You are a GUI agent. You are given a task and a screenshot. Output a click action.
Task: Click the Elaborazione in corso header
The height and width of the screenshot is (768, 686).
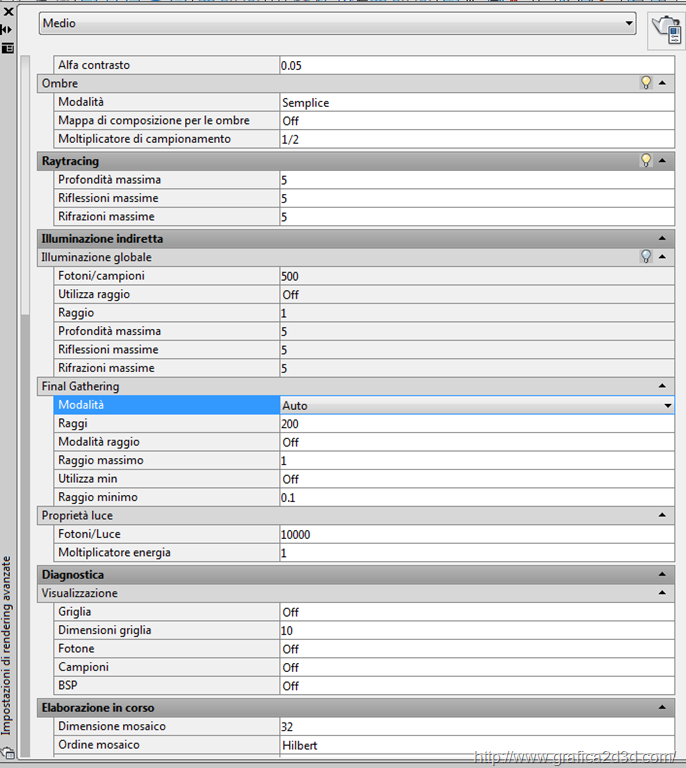click(x=340, y=708)
